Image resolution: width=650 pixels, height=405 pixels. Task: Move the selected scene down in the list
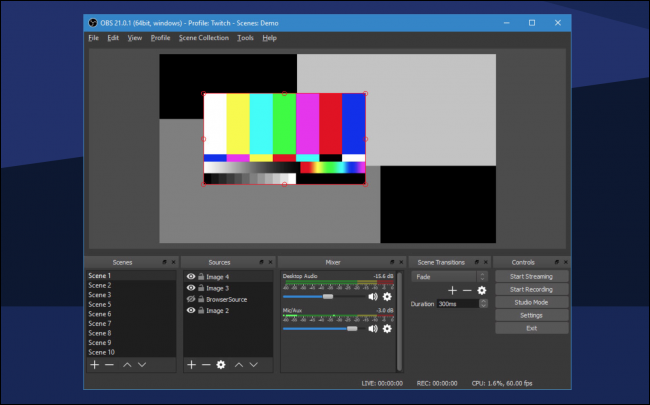coord(142,365)
